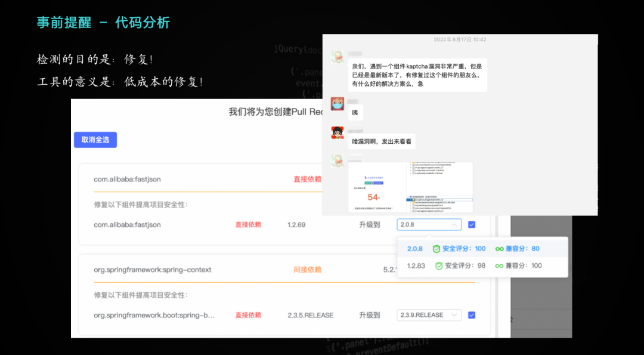Click the 直接依赖 tag on the fastjson row
Screen dimensions: 644x355
tap(308, 179)
